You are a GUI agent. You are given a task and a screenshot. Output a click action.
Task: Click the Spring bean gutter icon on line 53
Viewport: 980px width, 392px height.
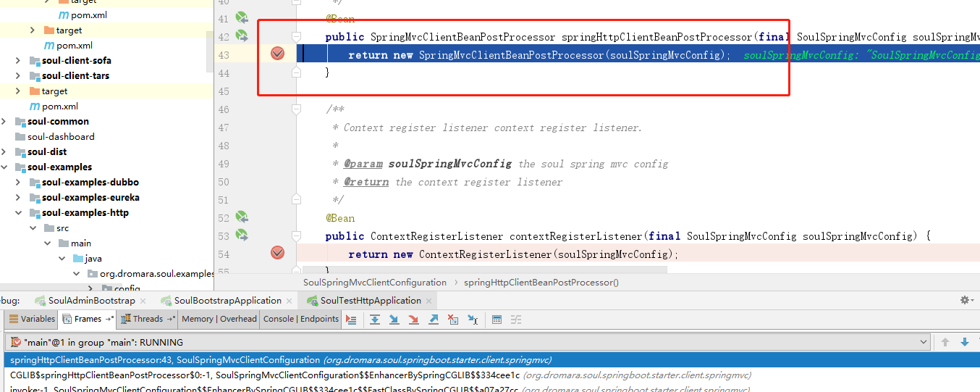(242, 235)
